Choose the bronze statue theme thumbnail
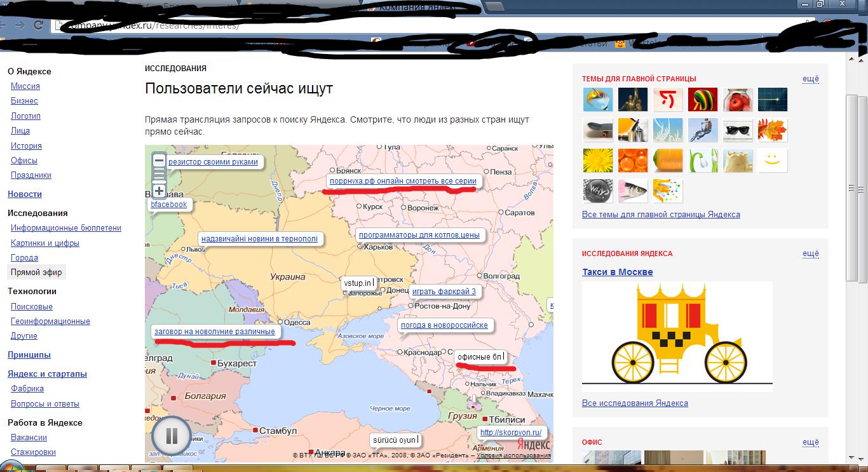Screen dimensions: 868x472 click(633, 100)
